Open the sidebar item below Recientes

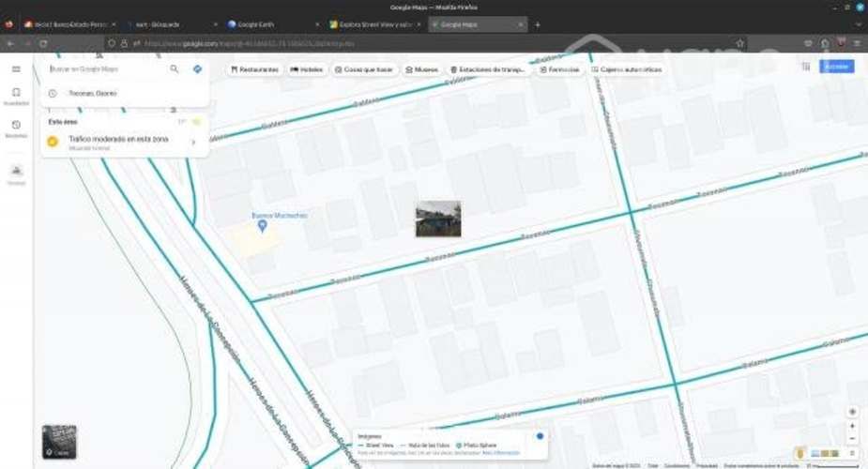(16, 174)
